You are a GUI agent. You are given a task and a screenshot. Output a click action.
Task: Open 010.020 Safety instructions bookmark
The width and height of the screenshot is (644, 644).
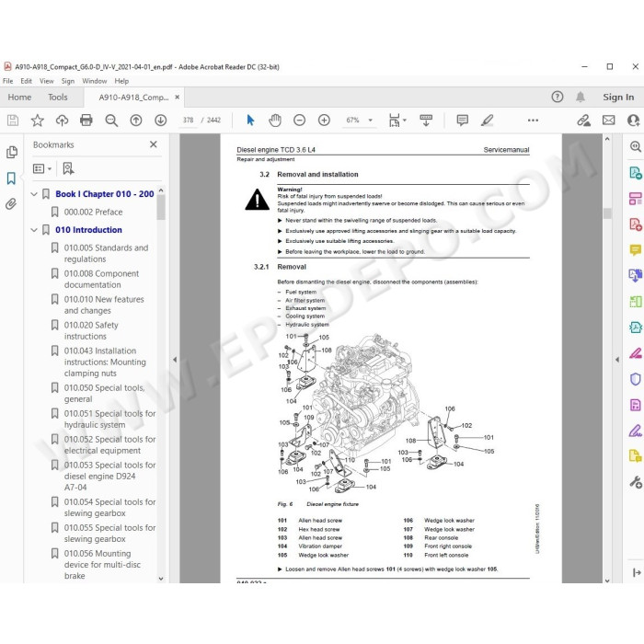[x=91, y=330]
